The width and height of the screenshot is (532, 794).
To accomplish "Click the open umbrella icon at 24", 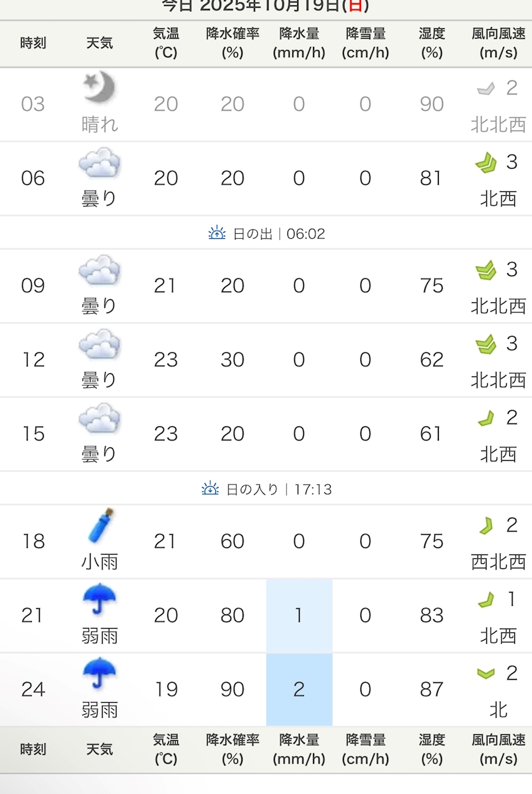I will tap(99, 673).
